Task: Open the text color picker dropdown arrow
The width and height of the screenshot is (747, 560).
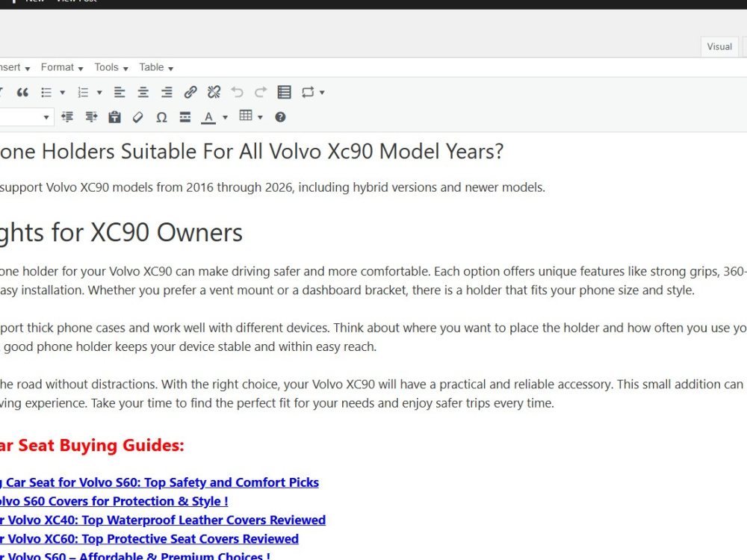Action: 225,117
